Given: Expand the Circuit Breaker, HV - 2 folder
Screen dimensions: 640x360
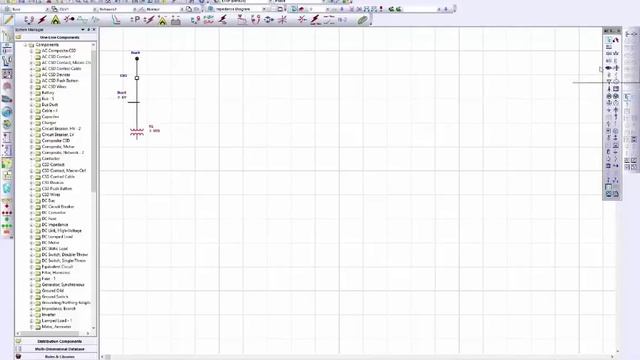Looking at the screenshot, I should point(31,129).
